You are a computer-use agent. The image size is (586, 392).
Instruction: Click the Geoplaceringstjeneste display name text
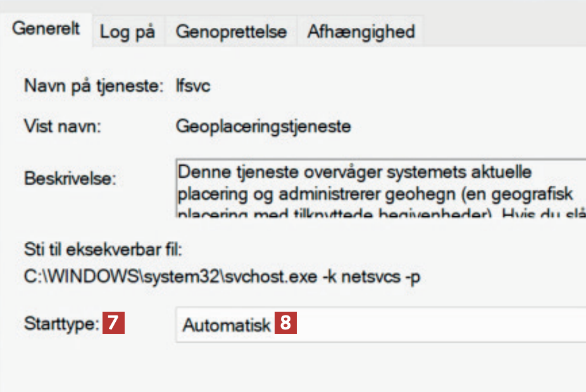(x=263, y=127)
